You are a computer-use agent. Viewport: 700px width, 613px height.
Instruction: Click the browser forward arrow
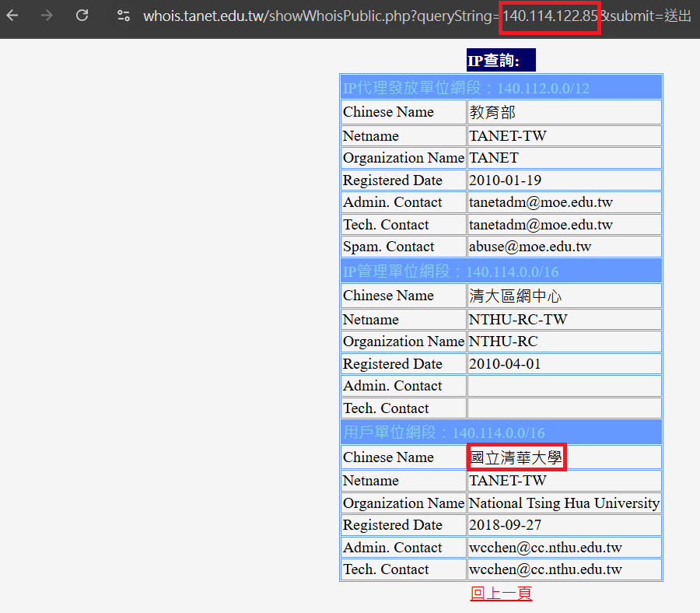[x=47, y=16]
